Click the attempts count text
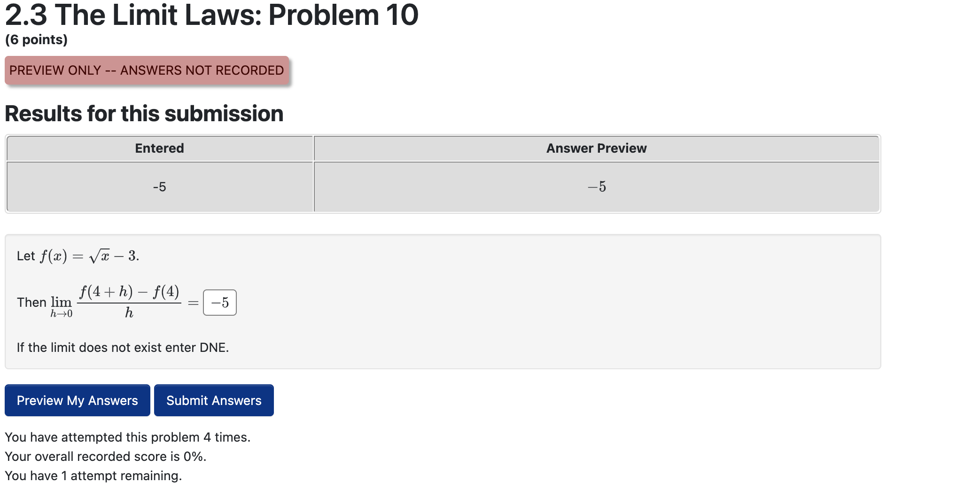The width and height of the screenshot is (980, 498). pos(127,437)
